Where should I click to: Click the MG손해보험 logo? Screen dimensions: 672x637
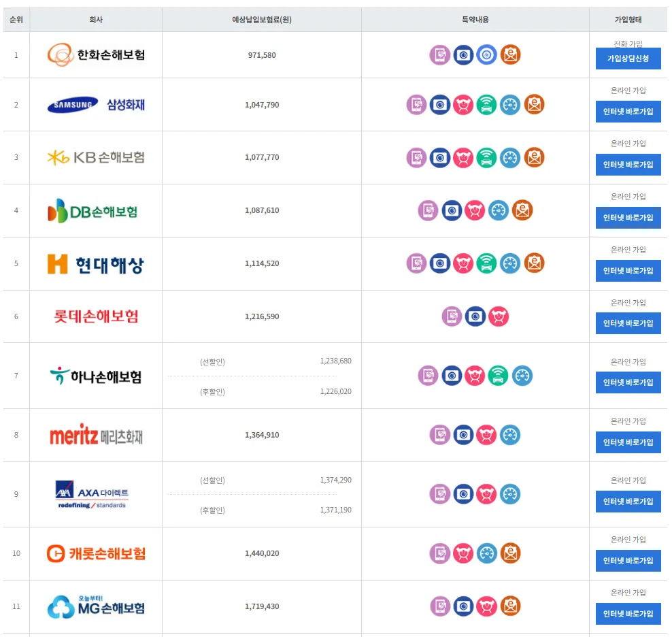pos(96,606)
